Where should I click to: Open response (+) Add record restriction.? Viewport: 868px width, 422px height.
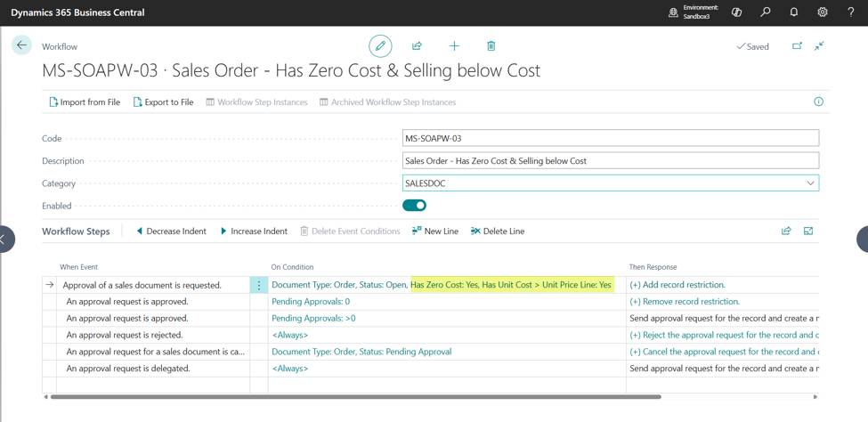[x=677, y=285]
